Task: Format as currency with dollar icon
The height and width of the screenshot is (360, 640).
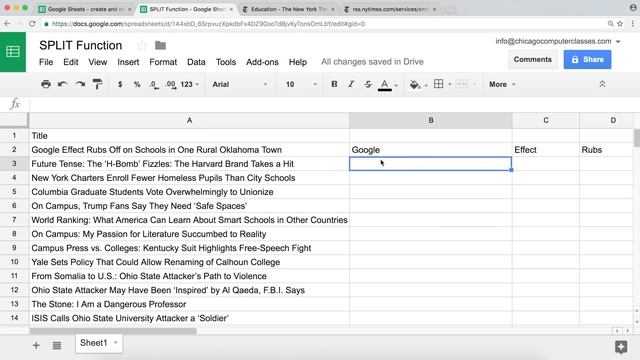Action: coord(120,84)
